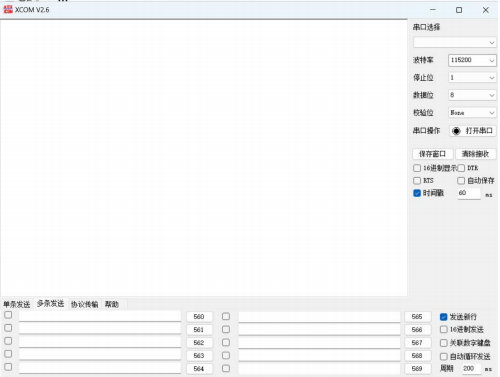This screenshot has width=500, height=377.
Task: Check the checkbox in the 567 row
Action: pos(226,342)
